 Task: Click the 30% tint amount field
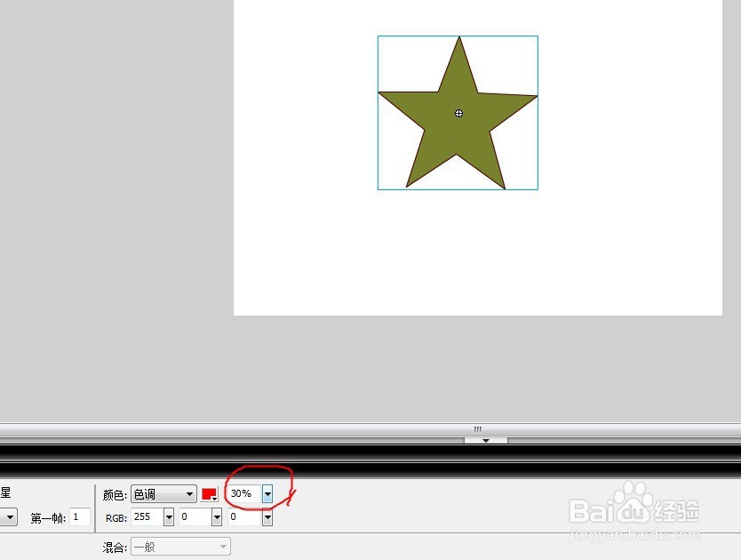point(244,494)
